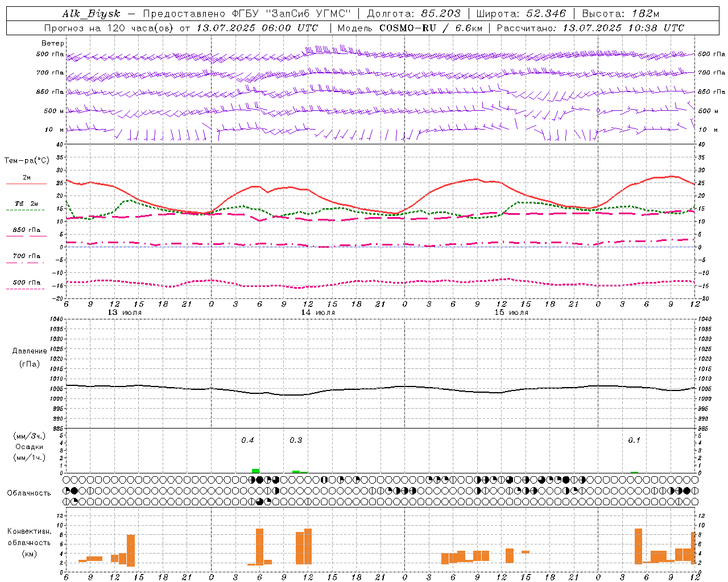Click the '(км)' convective cloud unit label

30,554
